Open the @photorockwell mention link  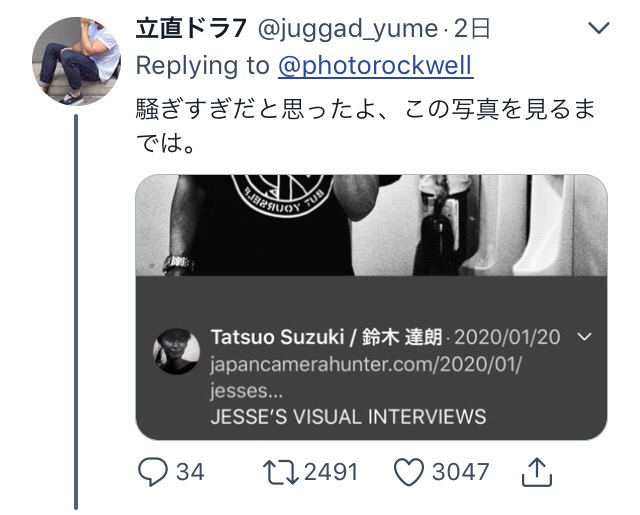click(376, 66)
